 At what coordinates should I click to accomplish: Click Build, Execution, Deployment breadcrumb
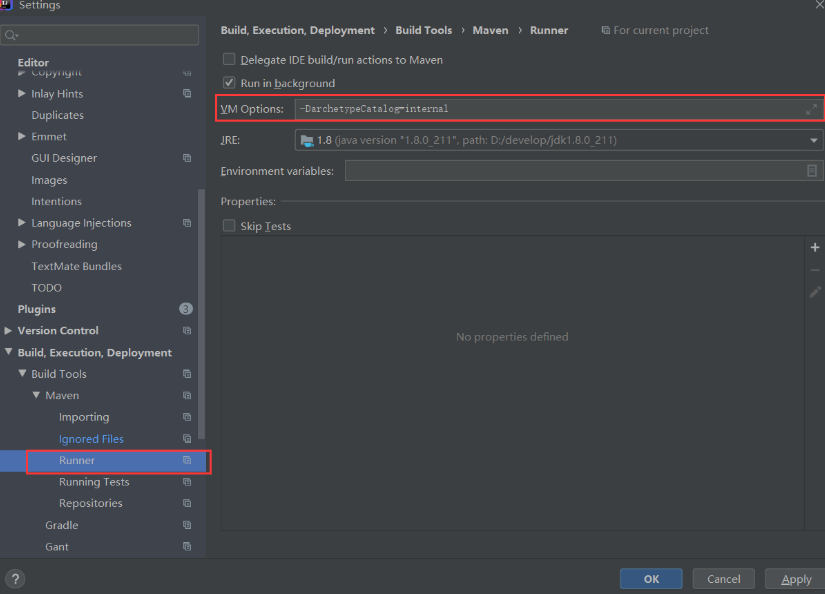point(298,31)
